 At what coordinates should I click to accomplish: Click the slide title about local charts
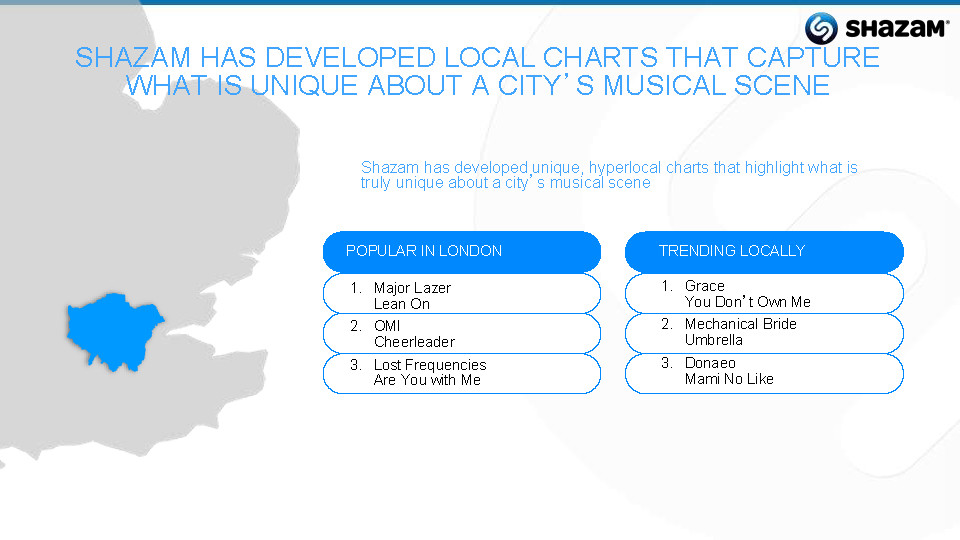[478, 71]
